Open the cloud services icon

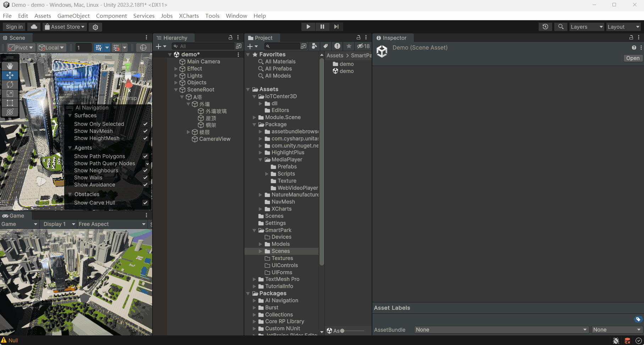click(x=34, y=27)
